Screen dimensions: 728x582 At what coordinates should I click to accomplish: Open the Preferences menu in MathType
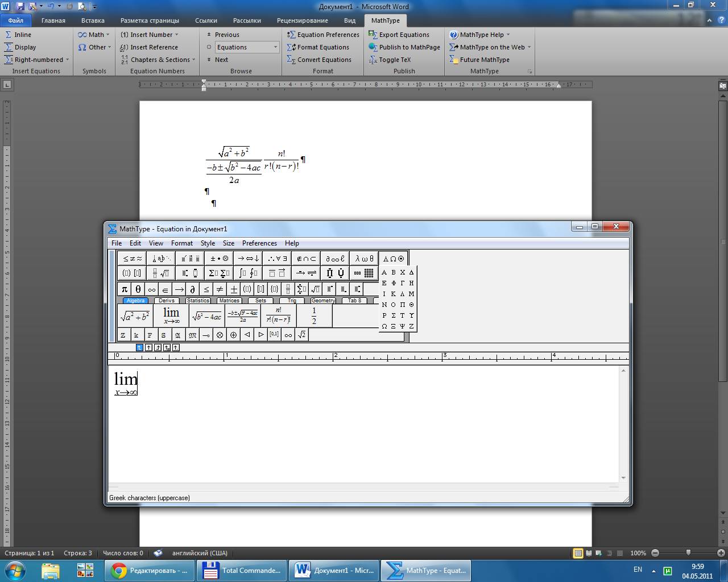pos(259,243)
